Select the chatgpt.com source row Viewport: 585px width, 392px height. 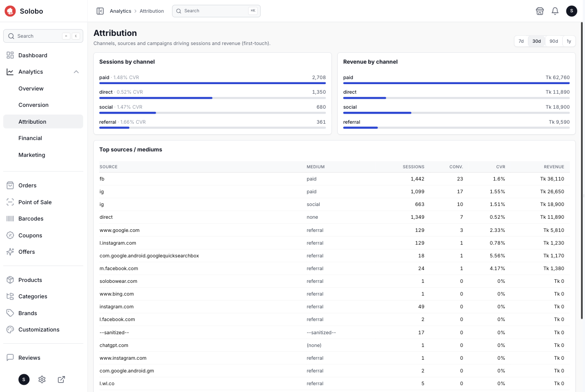[334, 345]
